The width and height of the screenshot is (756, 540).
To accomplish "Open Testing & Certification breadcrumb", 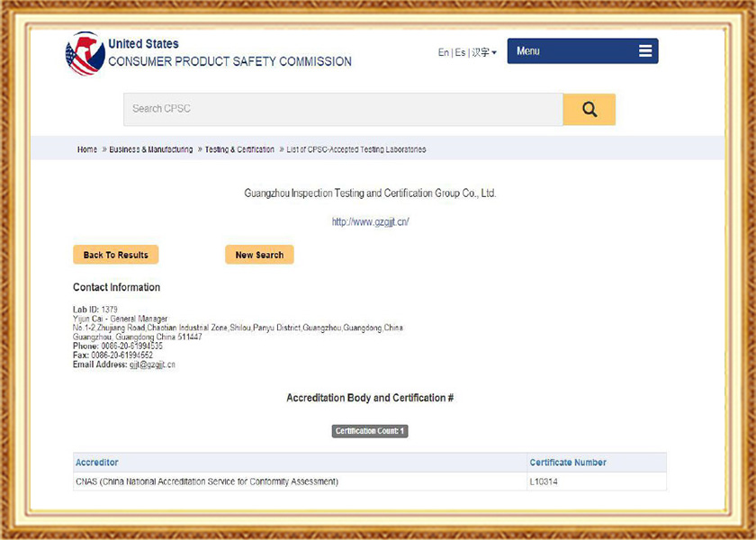I will (x=239, y=149).
